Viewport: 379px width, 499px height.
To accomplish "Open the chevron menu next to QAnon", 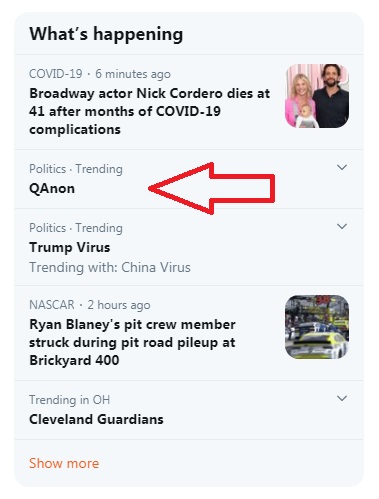I will tap(342, 167).
